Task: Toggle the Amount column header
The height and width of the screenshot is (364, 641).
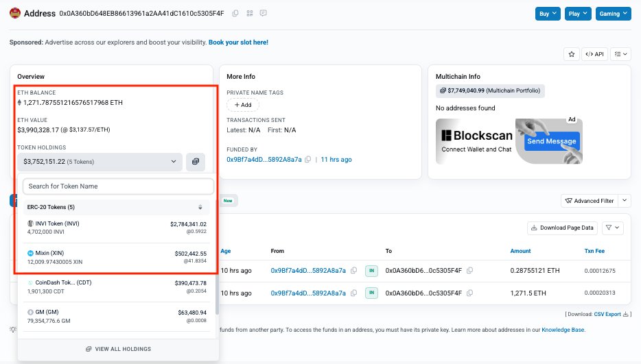Action: pos(520,251)
